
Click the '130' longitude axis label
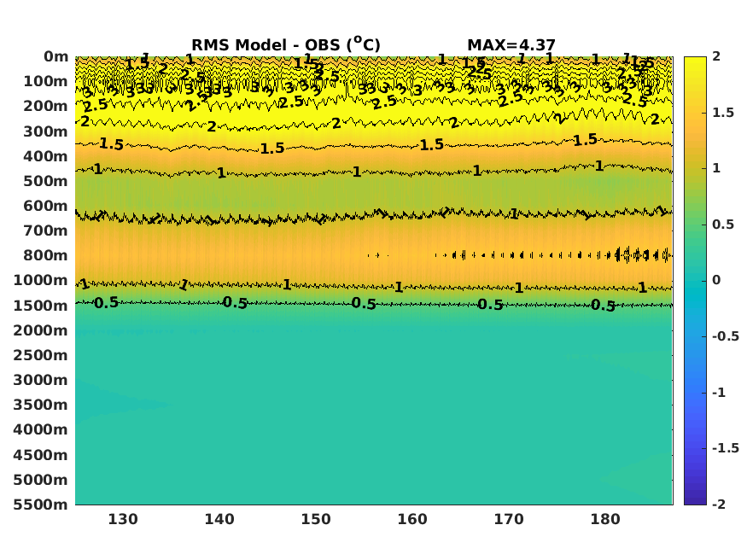[x=123, y=519]
